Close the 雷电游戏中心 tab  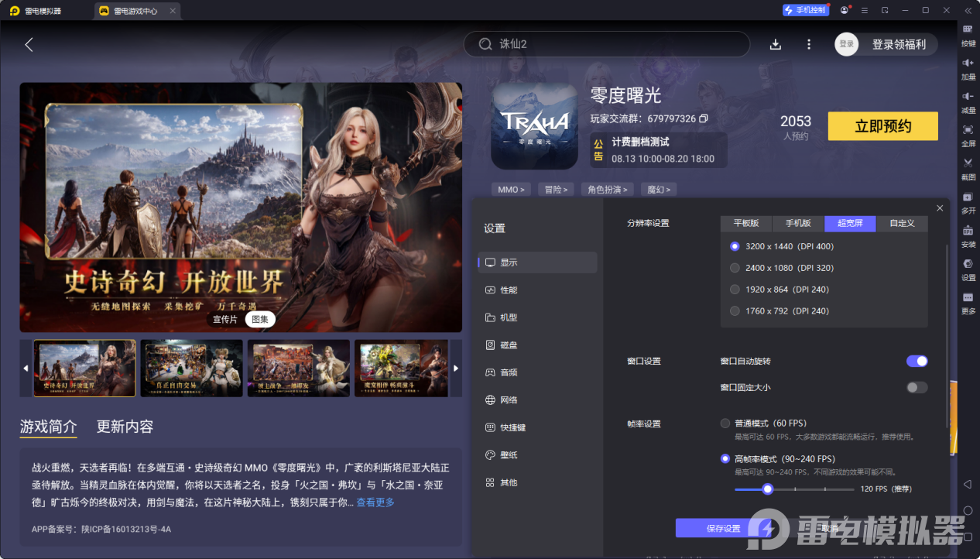coord(172,11)
